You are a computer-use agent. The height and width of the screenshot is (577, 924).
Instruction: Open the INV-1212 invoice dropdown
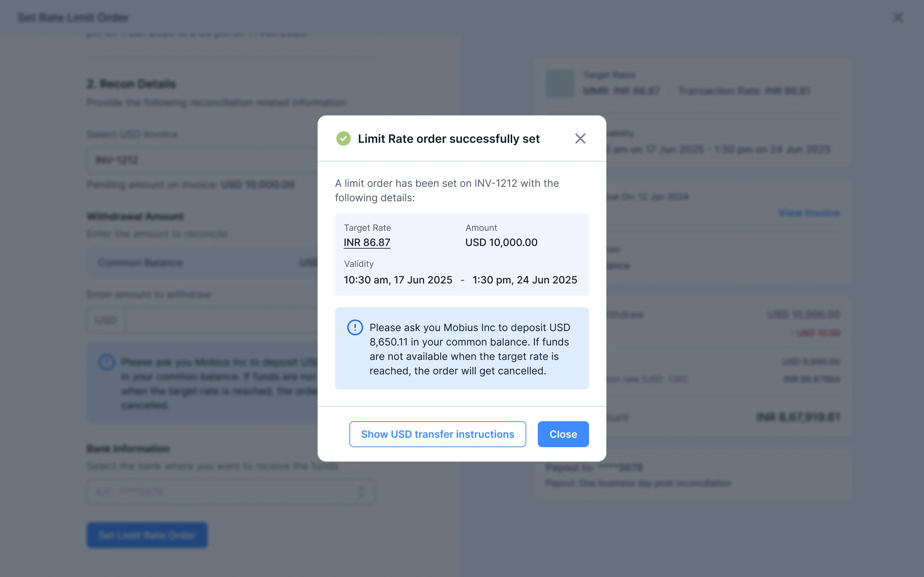coord(202,160)
